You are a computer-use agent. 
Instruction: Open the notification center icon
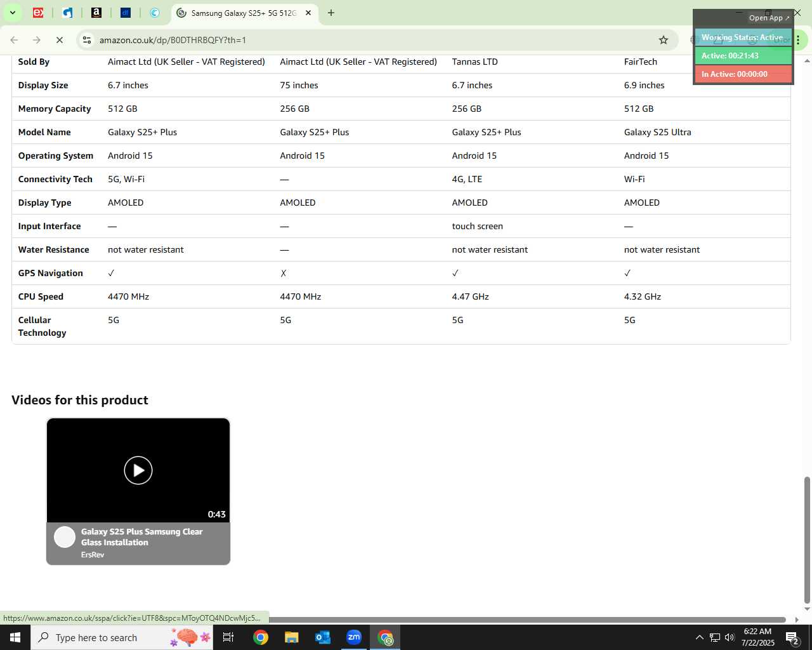(792, 637)
